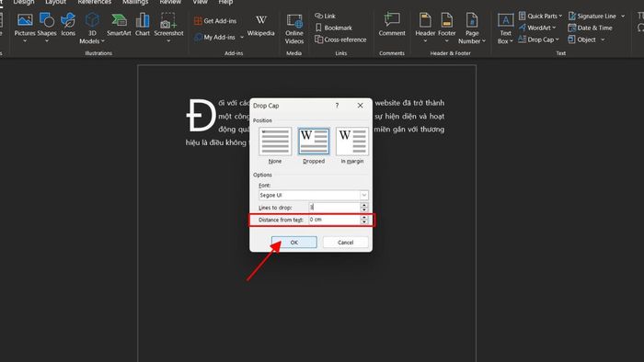Open the Review ribbon tab
Viewport: 644px width, 362px height.
(x=170, y=2)
